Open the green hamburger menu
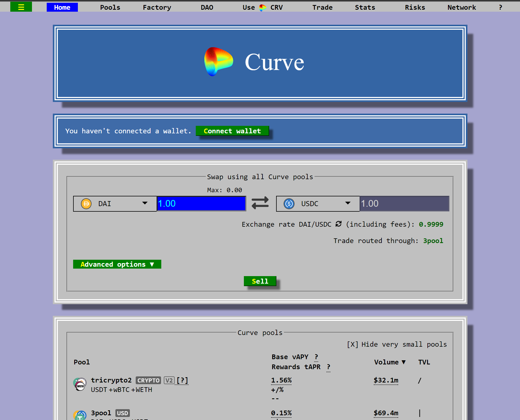The image size is (520, 420). [x=21, y=7]
